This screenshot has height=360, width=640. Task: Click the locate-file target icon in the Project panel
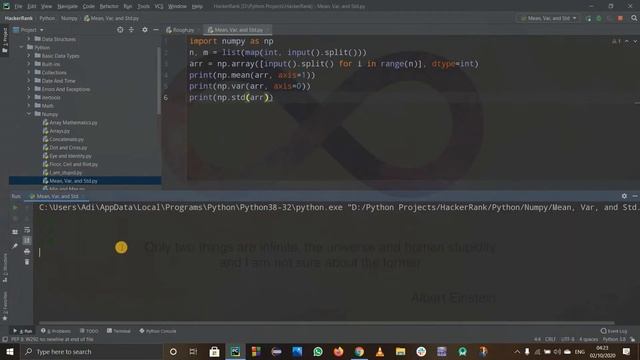coord(120,30)
